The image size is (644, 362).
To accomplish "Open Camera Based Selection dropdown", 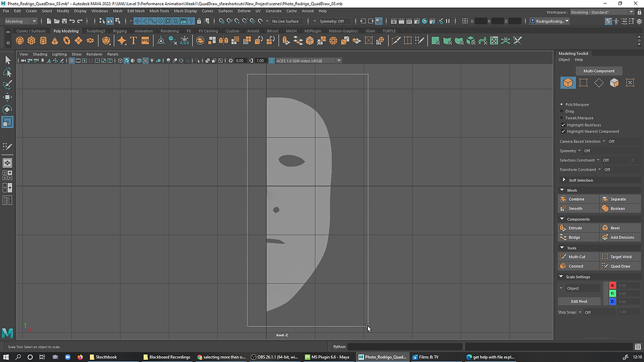I will coord(604,141).
